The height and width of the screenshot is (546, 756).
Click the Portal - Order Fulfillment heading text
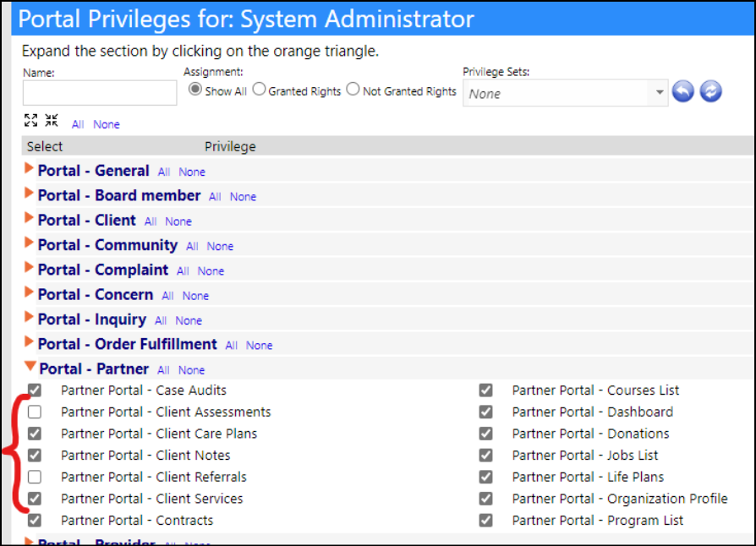[128, 344]
